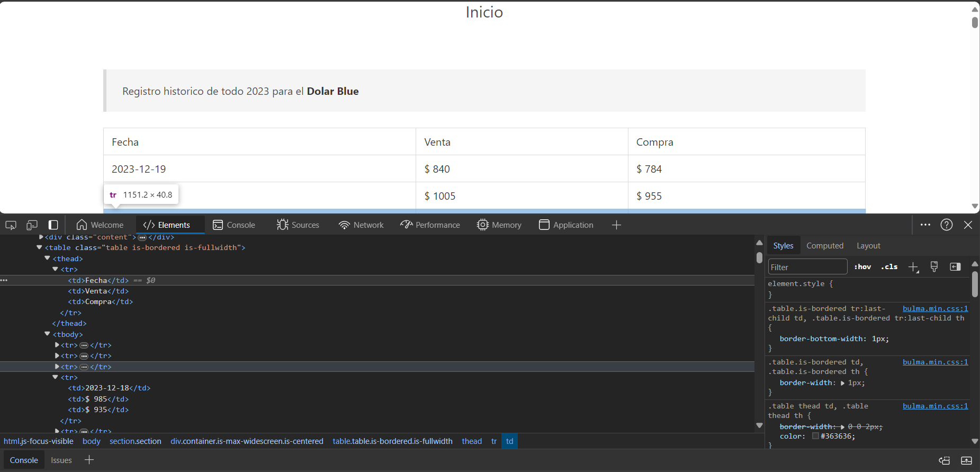Open bulma.min.css:1 link for thead rule
Screen dimensions: 980x472
pyautogui.click(x=935, y=406)
